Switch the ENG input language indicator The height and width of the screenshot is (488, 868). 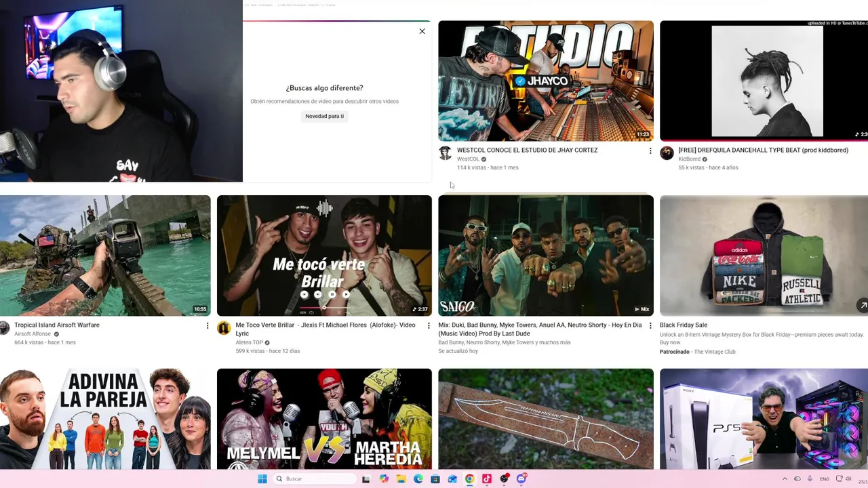click(825, 479)
